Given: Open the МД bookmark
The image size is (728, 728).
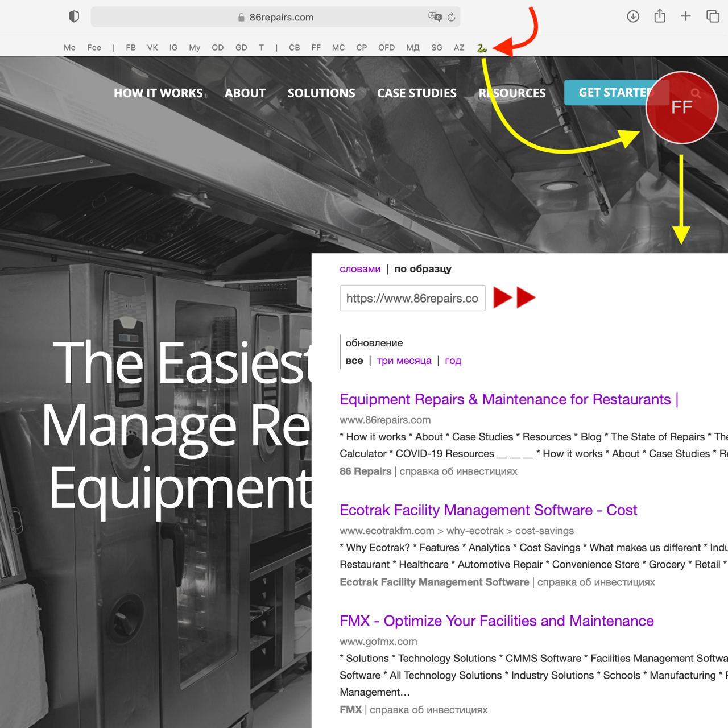Looking at the screenshot, I should (x=413, y=48).
